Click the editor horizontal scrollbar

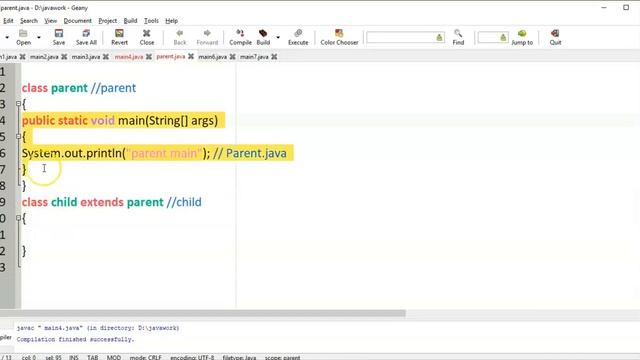[x=203, y=313]
